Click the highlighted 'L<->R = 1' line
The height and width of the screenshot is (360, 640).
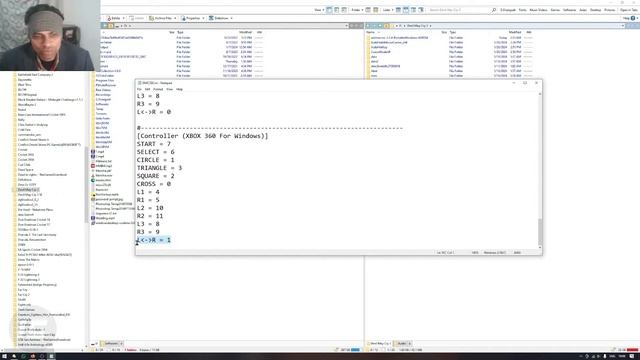pos(154,240)
